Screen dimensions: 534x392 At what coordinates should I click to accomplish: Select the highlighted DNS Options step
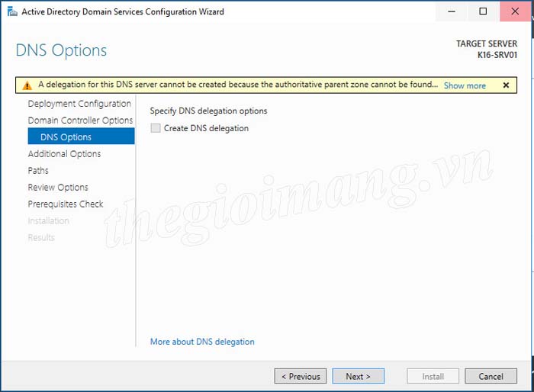click(x=66, y=137)
